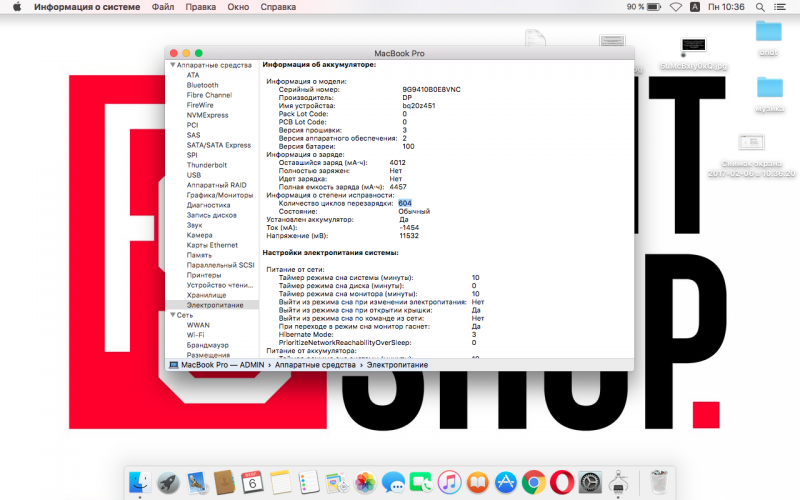Launch Google Chrome from the dock

click(533, 482)
